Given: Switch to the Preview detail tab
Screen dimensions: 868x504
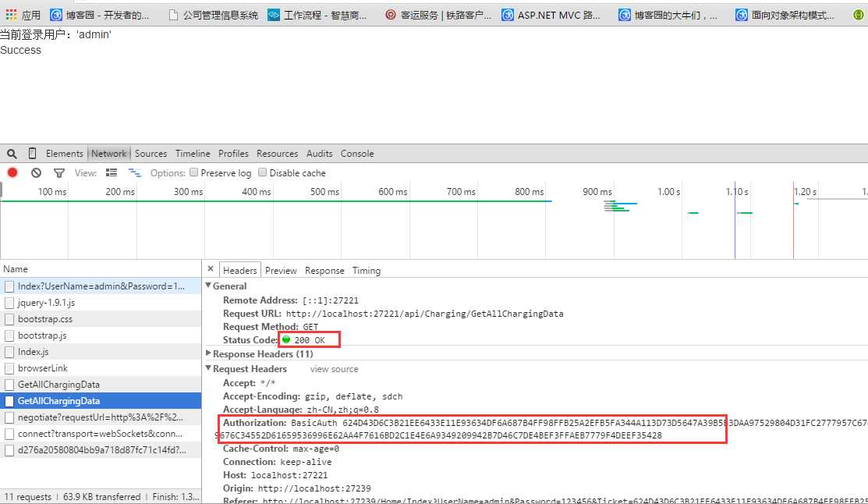Looking at the screenshot, I should point(281,270).
